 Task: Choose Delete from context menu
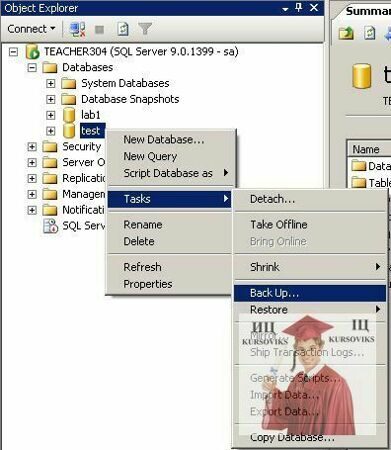170,241
